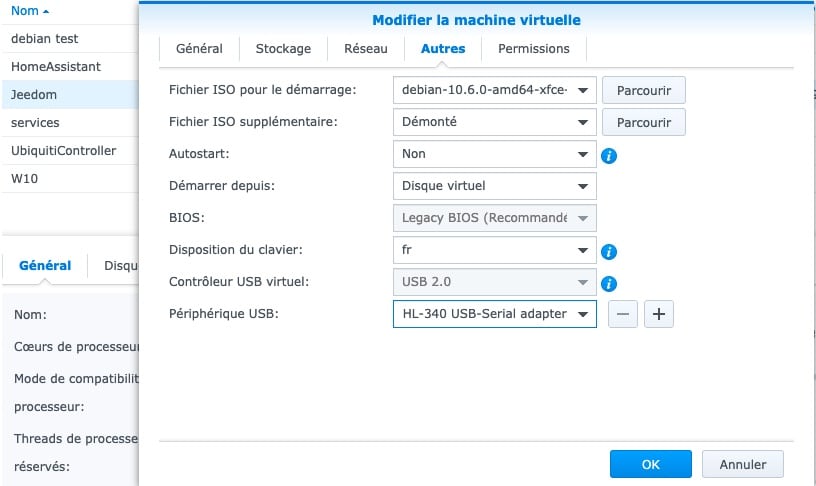This screenshot has height=486, width=816.
Task: Click the keyboard layout info icon
Action: [608, 252]
